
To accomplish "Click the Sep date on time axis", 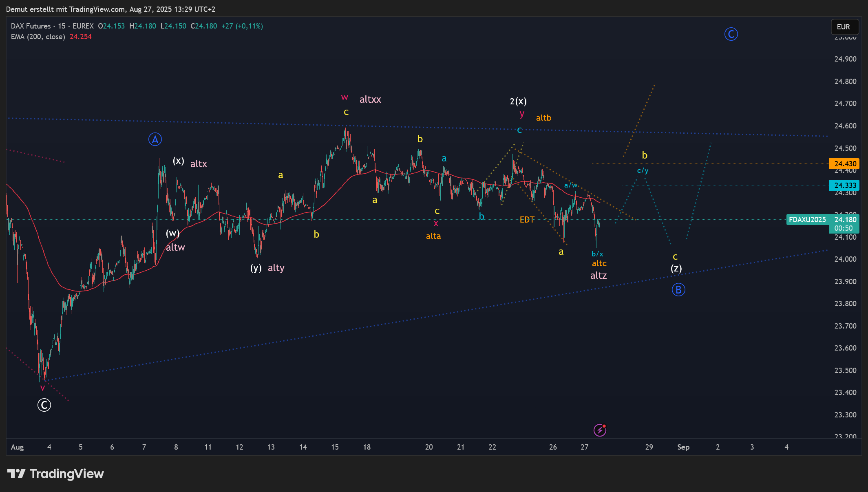I will pyautogui.click(x=683, y=447).
